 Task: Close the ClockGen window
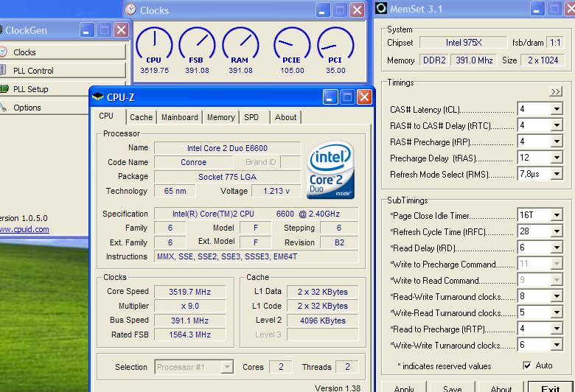(x=121, y=30)
